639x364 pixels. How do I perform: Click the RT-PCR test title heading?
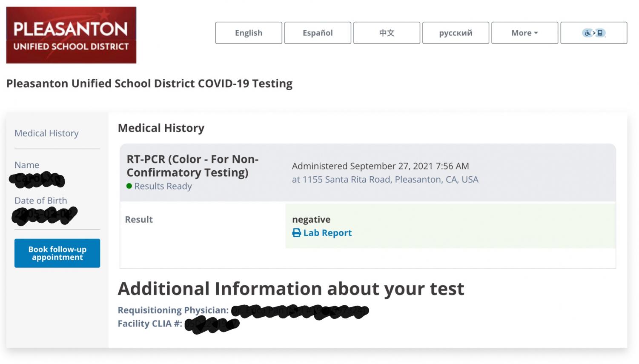point(192,166)
